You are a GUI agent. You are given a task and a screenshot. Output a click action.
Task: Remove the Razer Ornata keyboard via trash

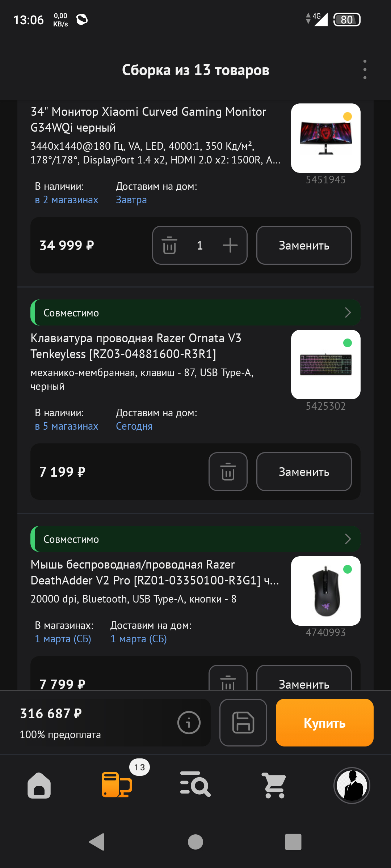click(x=228, y=472)
